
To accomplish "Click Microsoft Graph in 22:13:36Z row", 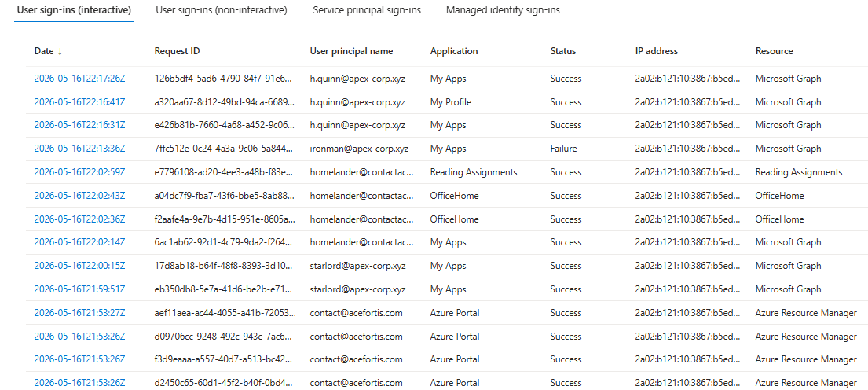I will [x=789, y=149].
